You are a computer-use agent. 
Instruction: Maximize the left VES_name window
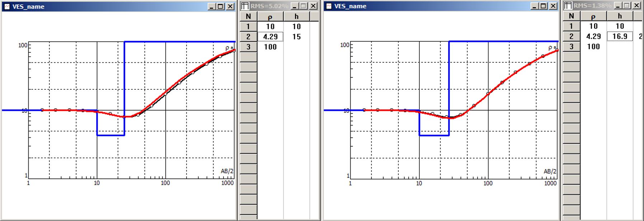(x=221, y=6)
